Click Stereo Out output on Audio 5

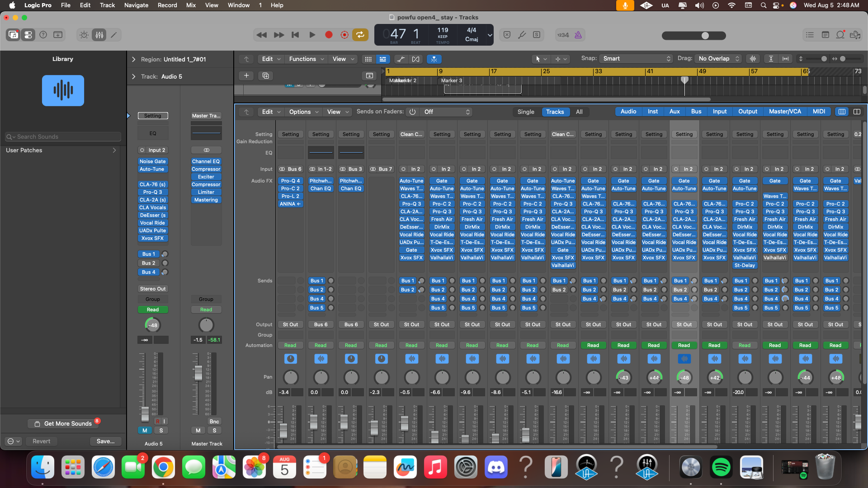click(153, 289)
